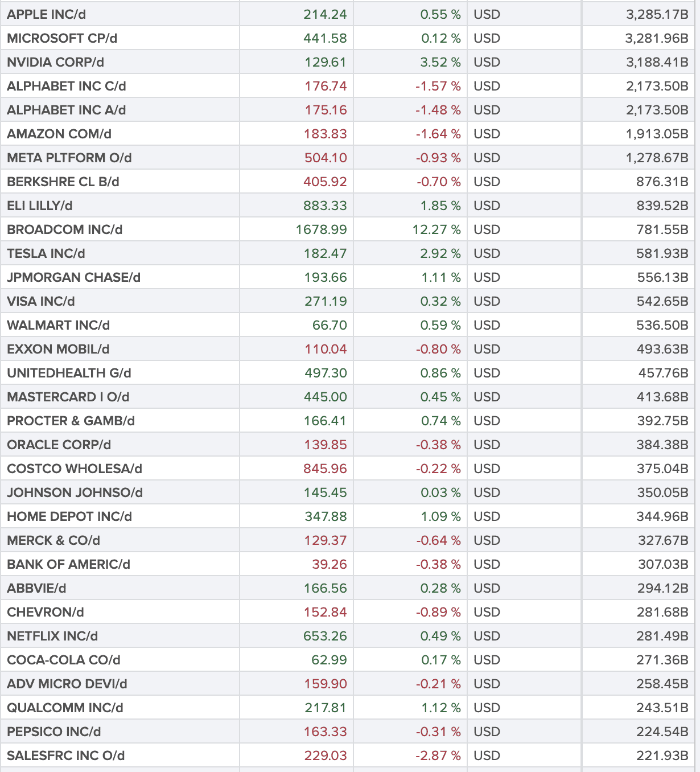
Task: Click Meta price 504.10
Action: click(326, 158)
